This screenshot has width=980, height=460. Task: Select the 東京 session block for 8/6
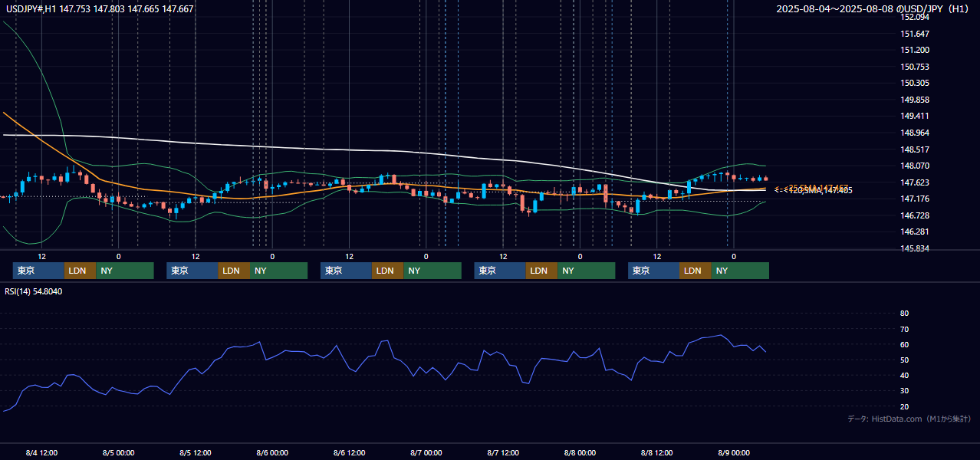point(346,271)
